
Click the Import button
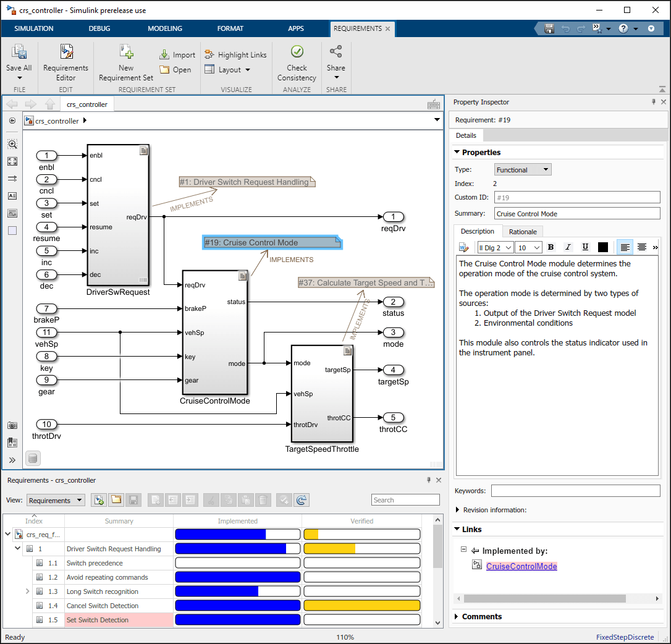pos(177,55)
